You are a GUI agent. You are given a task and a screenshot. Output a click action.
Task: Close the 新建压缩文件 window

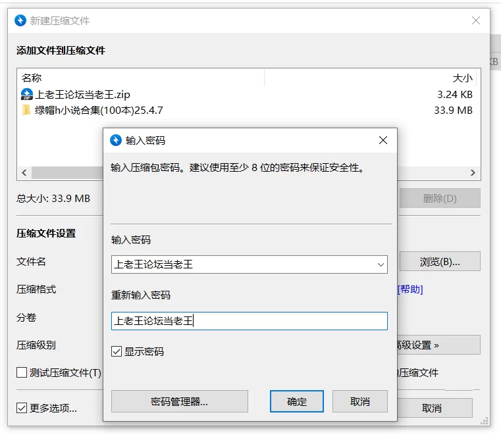tap(476, 20)
